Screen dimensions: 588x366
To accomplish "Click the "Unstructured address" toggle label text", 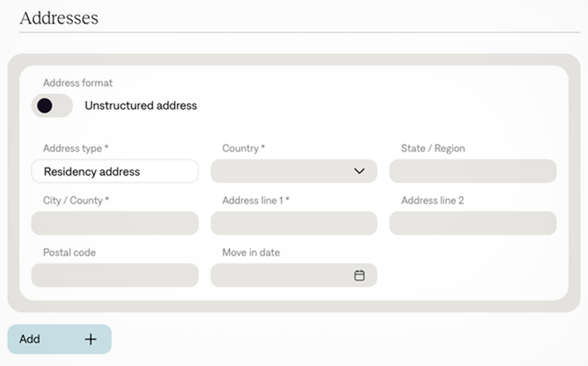I will click(x=141, y=106).
